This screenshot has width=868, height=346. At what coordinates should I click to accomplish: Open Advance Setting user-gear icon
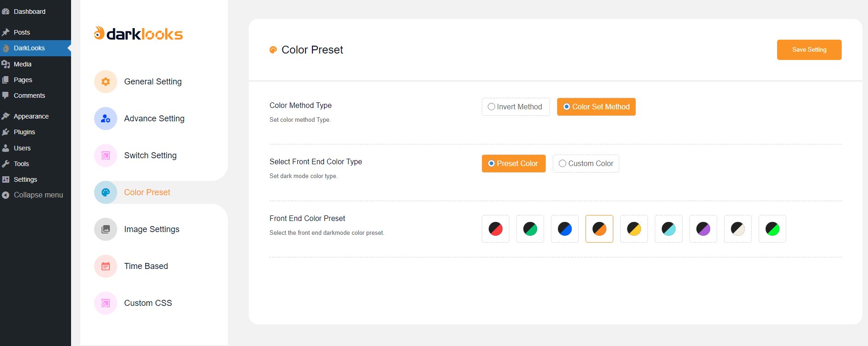tap(106, 119)
